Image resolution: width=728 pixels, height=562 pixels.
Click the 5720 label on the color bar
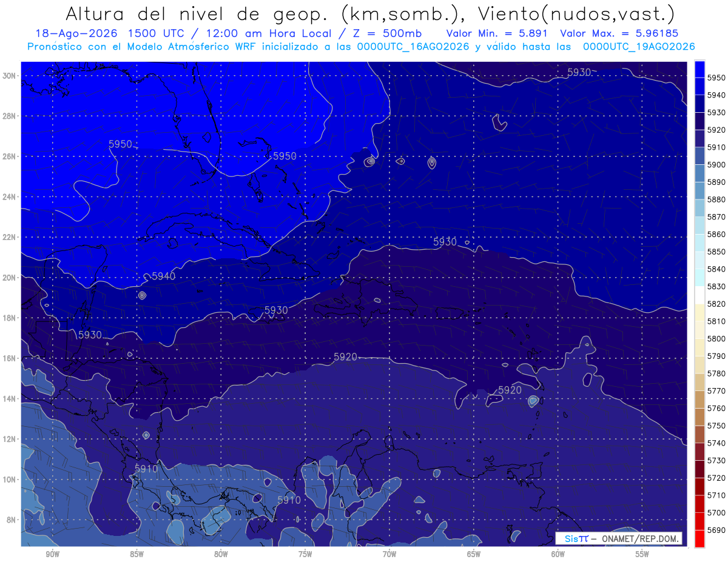tap(716, 478)
